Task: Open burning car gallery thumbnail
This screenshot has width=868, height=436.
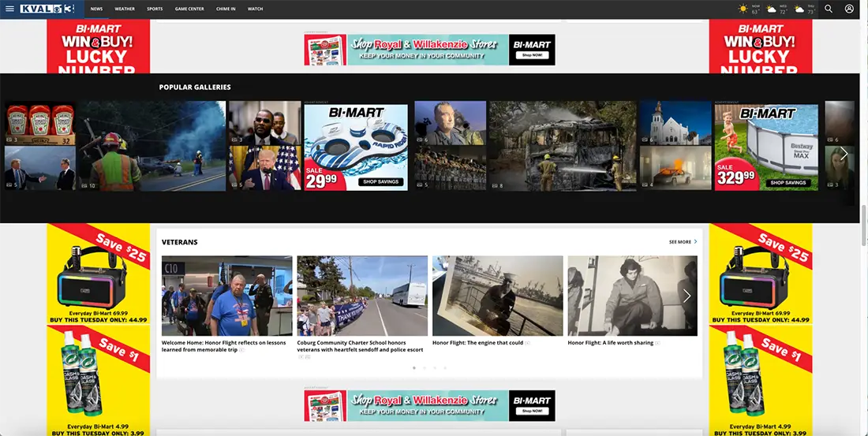Action: coord(675,168)
